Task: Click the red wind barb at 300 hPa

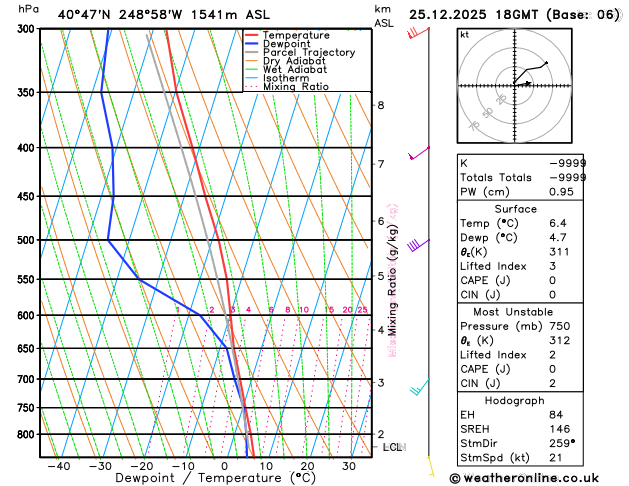Action: tap(418, 32)
